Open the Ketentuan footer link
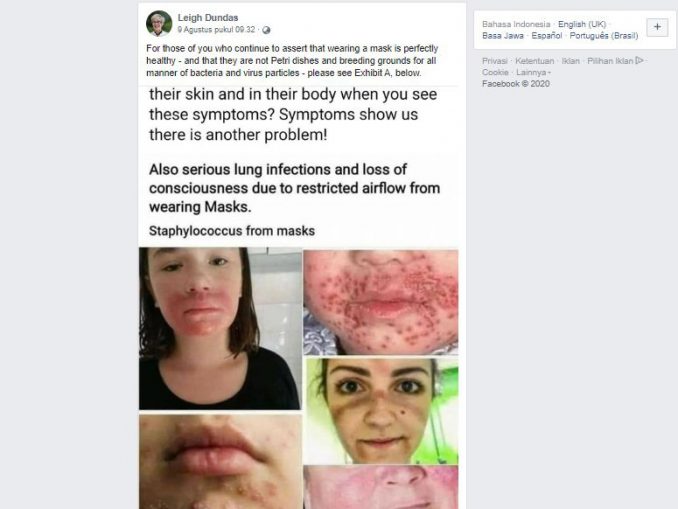This screenshot has width=678, height=509. click(534, 61)
